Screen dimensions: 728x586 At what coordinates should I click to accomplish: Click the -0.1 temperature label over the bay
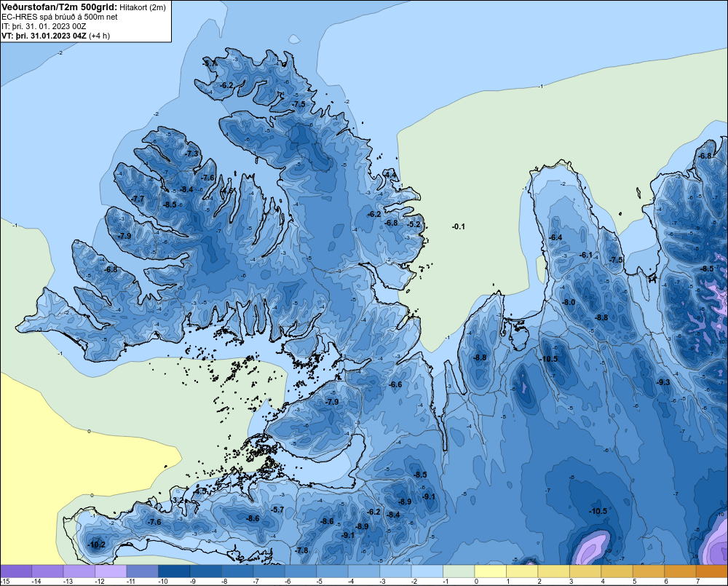pos(458,226)
